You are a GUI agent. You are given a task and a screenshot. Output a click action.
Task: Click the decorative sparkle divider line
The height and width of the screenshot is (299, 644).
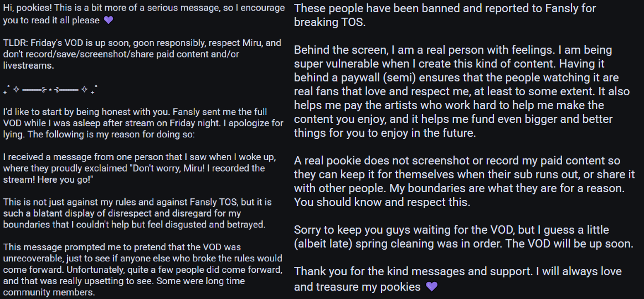[x=50, y=88]
